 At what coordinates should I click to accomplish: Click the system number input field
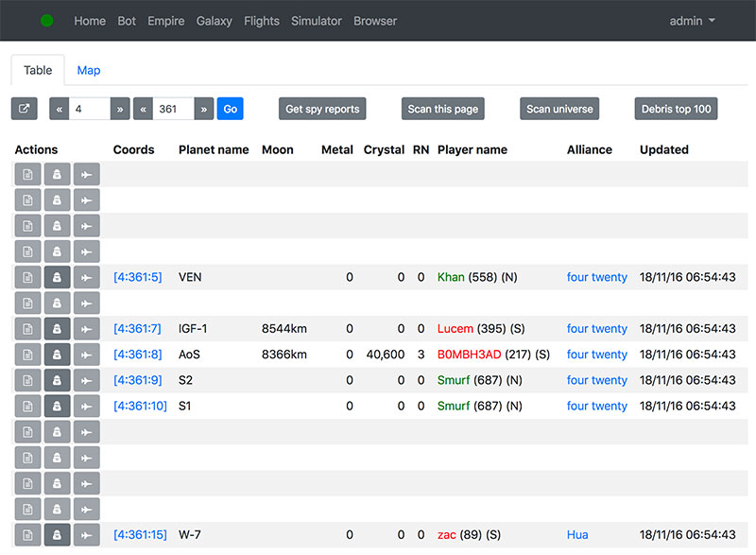pos(173,109)
